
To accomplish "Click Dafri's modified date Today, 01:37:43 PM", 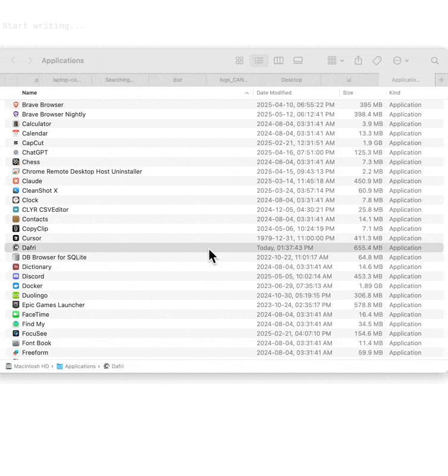I will pos(285,248).
